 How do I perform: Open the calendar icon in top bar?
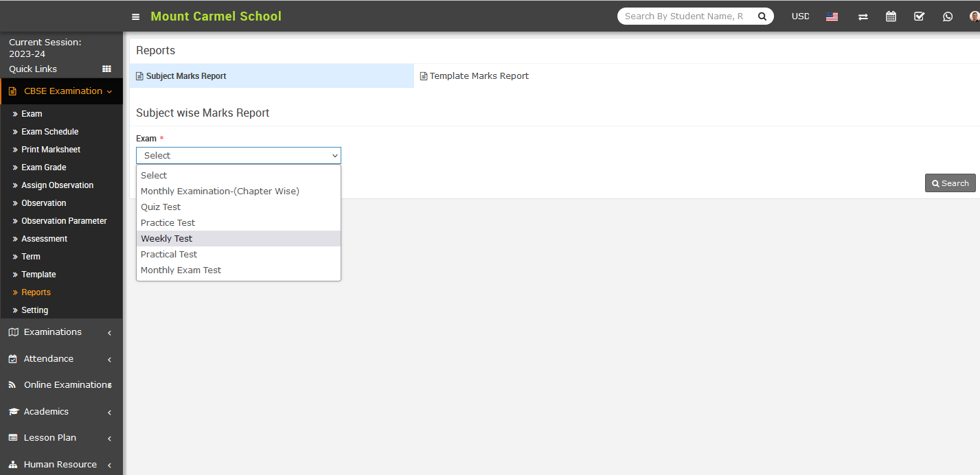891,16
